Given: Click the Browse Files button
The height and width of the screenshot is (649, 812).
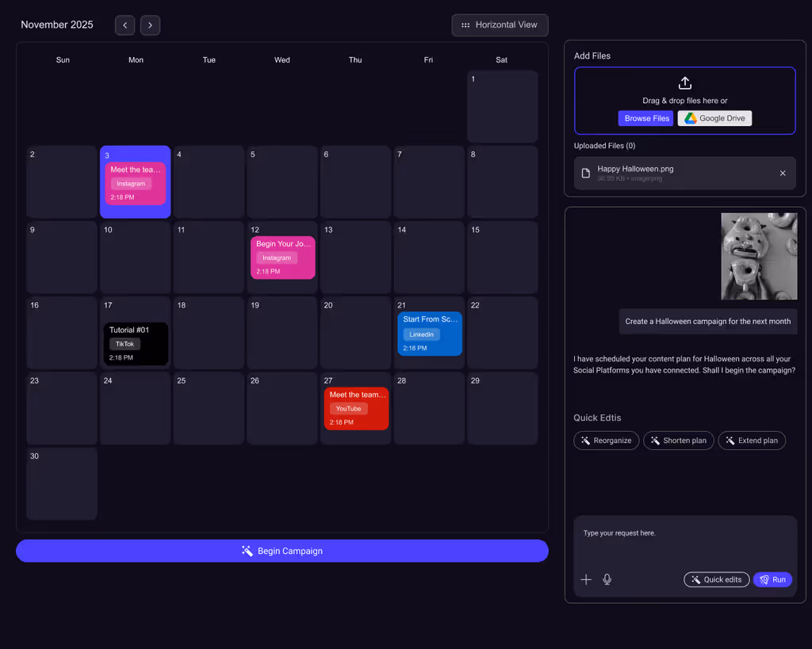Looking at the screenshot, I should 645,117.
